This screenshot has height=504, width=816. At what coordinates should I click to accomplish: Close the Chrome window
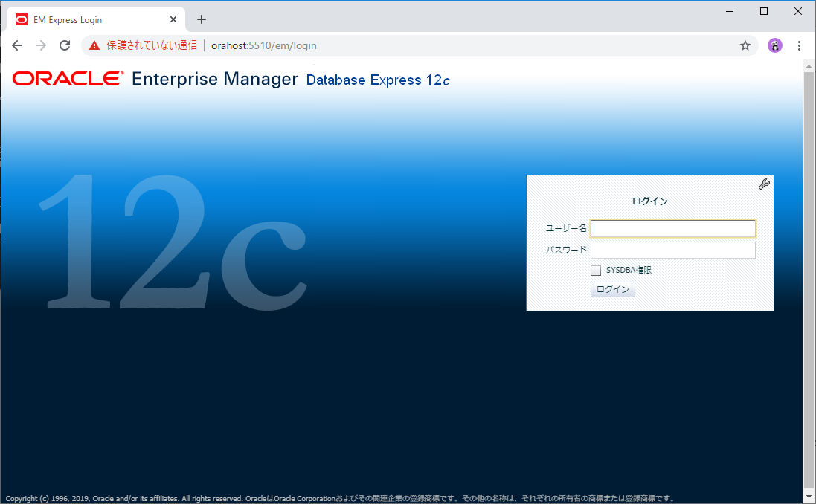click(798, 11)
